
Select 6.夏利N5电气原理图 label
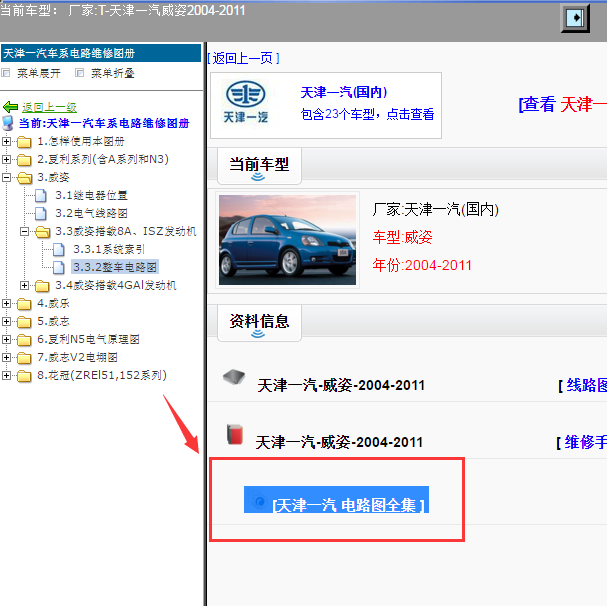(x=88, y=339)
